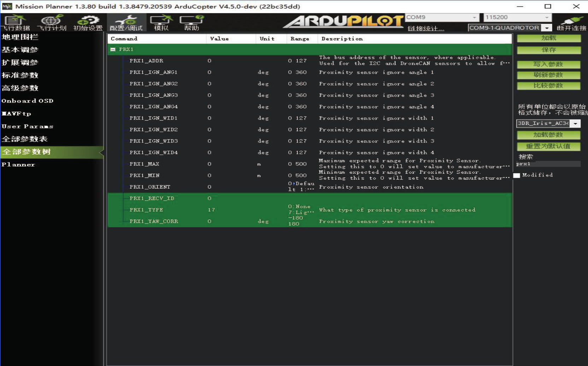The image size is (588, 366).
Task: Open 全部参数表 full parameter list
Action: point(25,139)
